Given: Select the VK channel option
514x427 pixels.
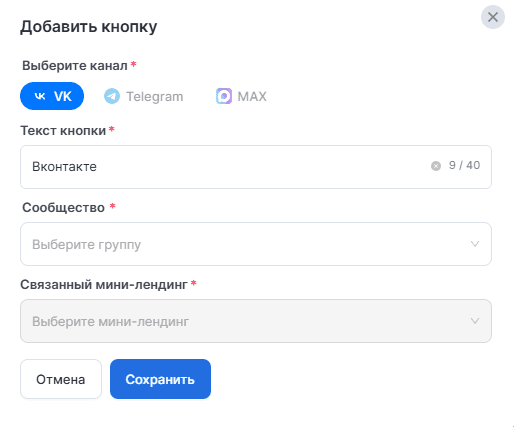Looking at the screenshot, I should pos(52,96).
